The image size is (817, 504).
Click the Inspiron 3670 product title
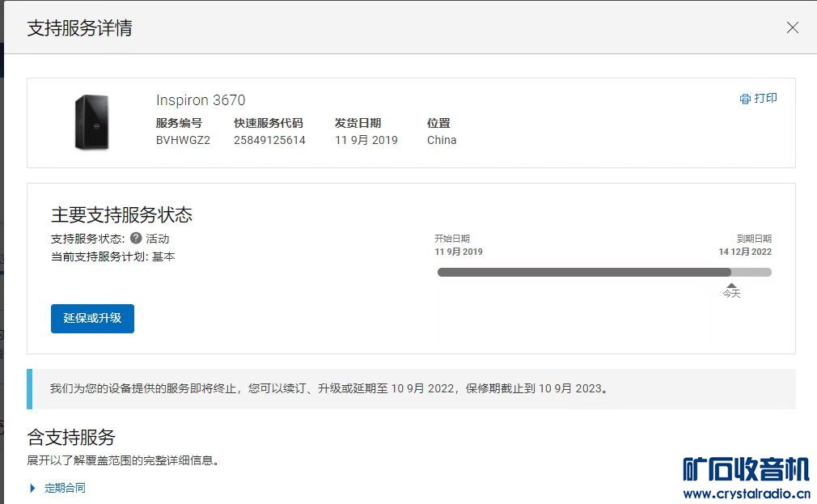click(x=201, y=100)
